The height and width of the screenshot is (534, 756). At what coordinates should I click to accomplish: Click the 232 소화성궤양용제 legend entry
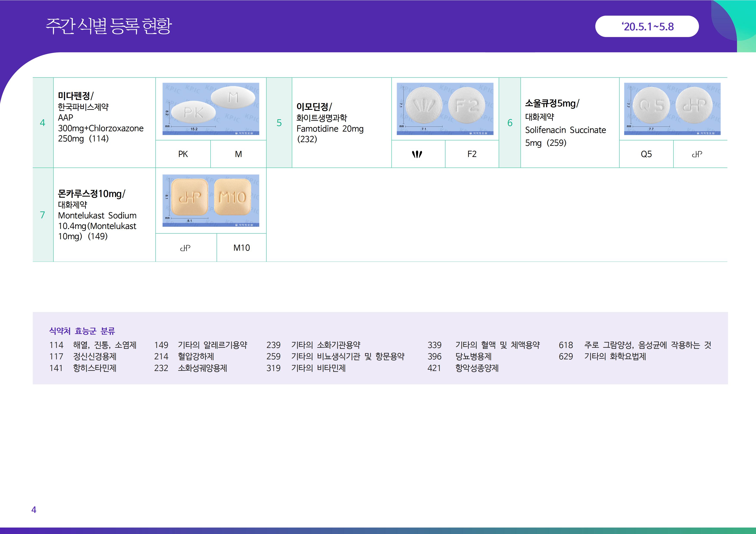click(191, 368)
